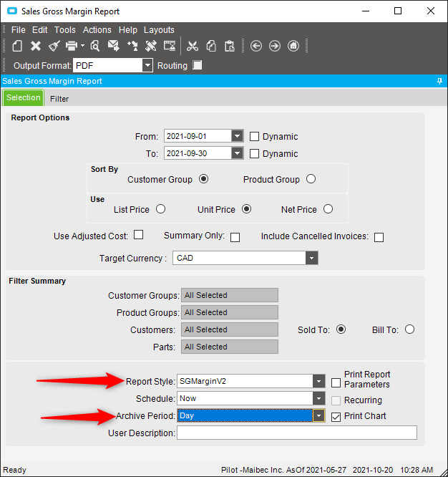Click the design tools pencil-ruler icon
The image size is (448, 477).
click(151, 46)
